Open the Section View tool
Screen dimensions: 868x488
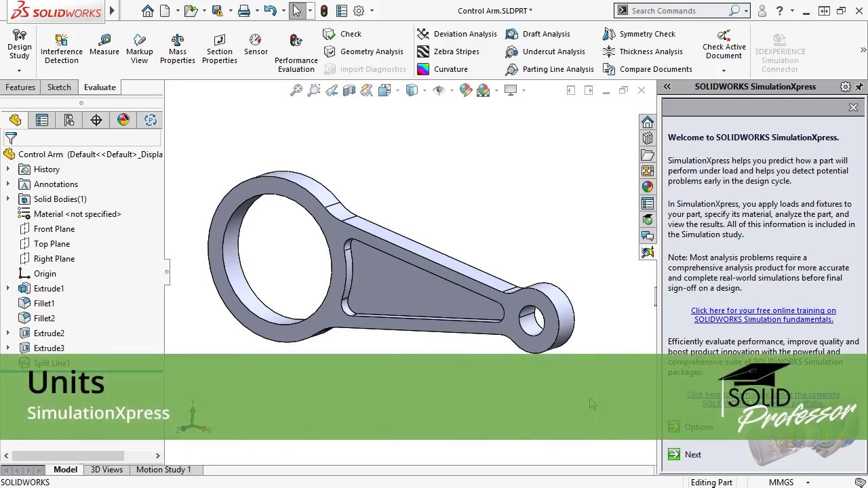pyautogui.click(x=349, y=90)
